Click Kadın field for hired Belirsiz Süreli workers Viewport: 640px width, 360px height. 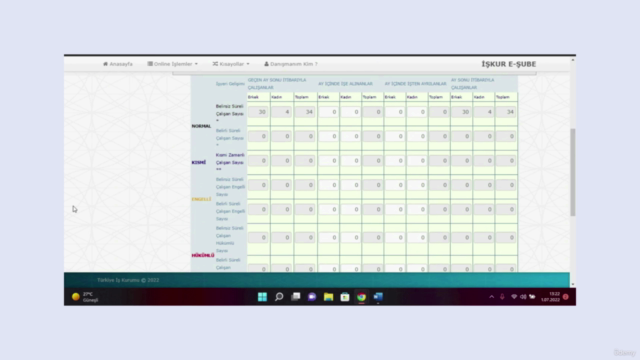coord(351,112)
